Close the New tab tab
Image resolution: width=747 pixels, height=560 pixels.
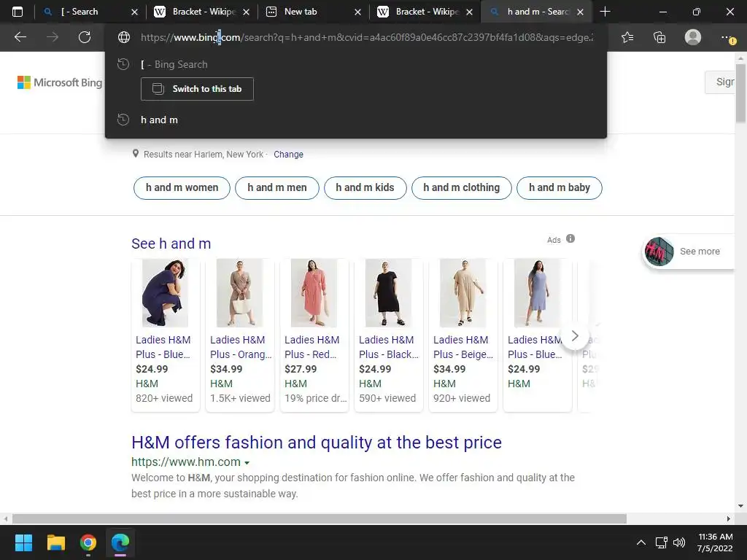pos(357,12)
